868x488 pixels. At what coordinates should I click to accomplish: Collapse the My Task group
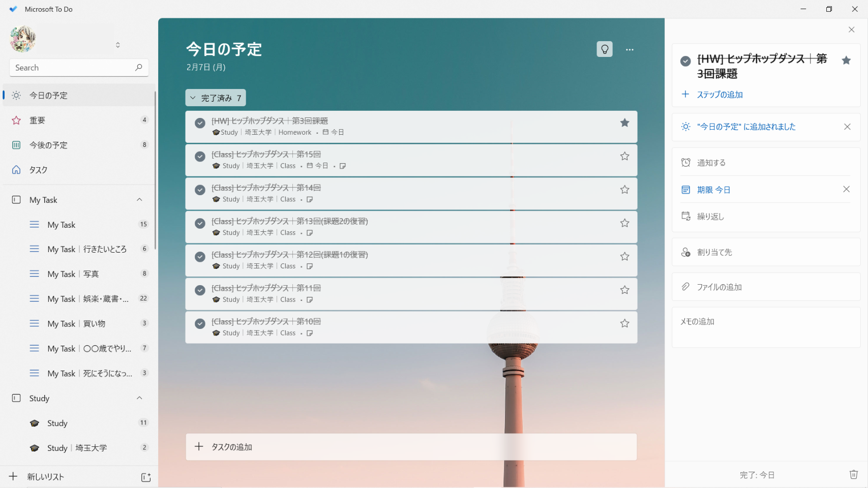coord(139,200)
